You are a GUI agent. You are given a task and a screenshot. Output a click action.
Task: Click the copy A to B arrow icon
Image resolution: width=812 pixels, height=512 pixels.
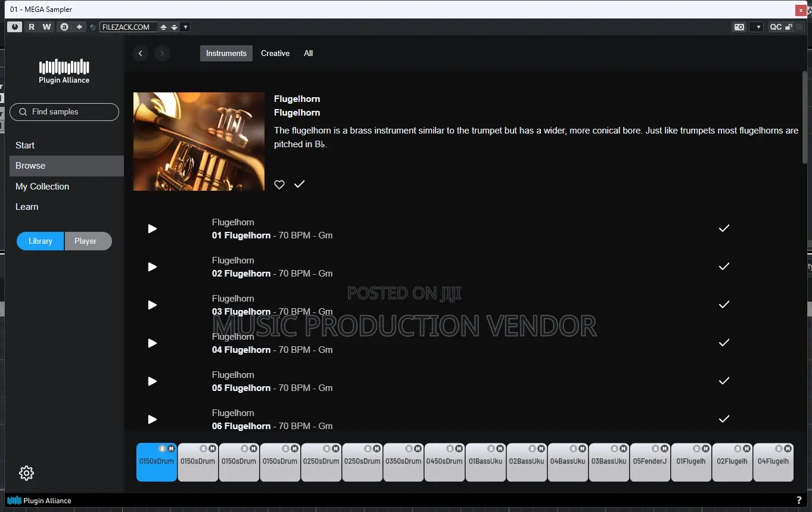point(79,27)
